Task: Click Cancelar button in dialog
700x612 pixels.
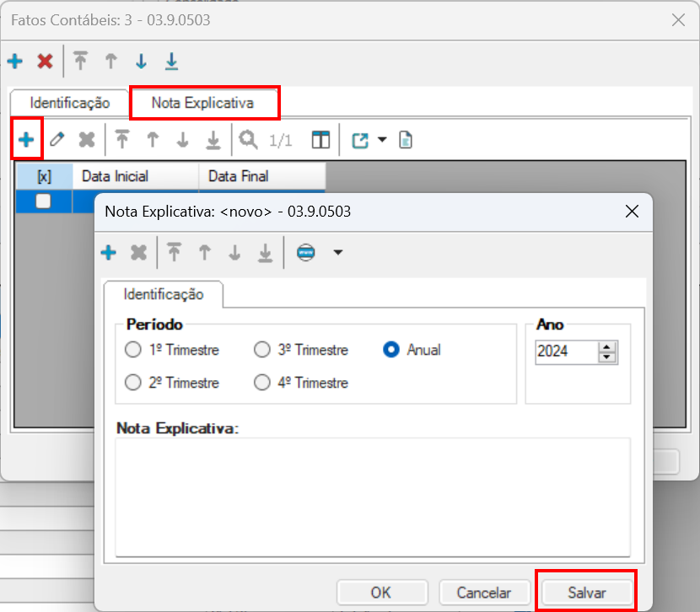Action: coord(484,593)
